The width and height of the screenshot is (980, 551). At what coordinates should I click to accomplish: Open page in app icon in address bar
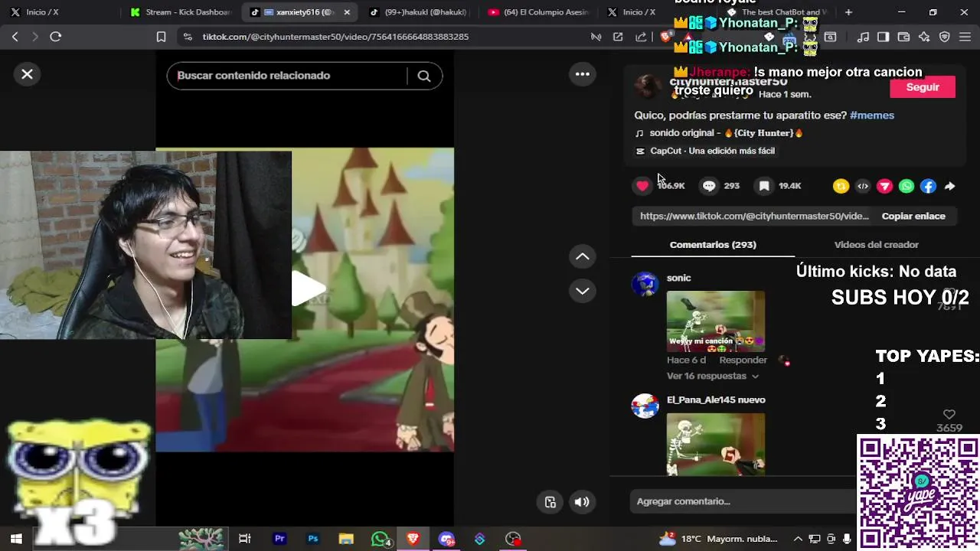[x=618, y=37]
